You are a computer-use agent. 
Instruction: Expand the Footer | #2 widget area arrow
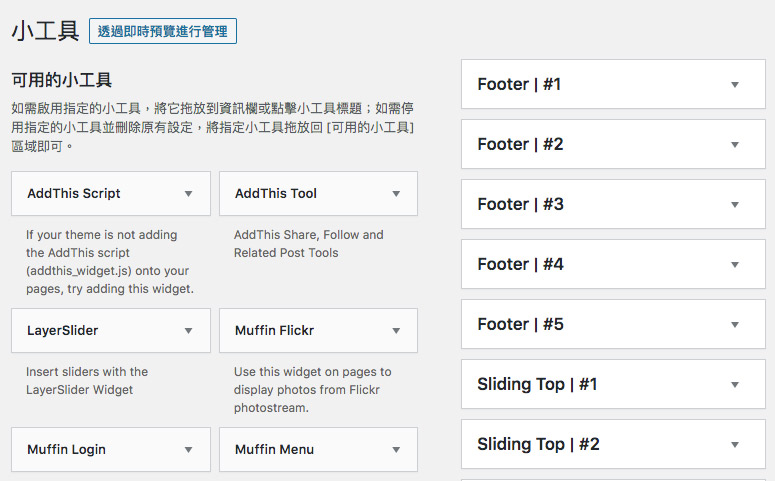pyautogui.click(x=735, y=145)
